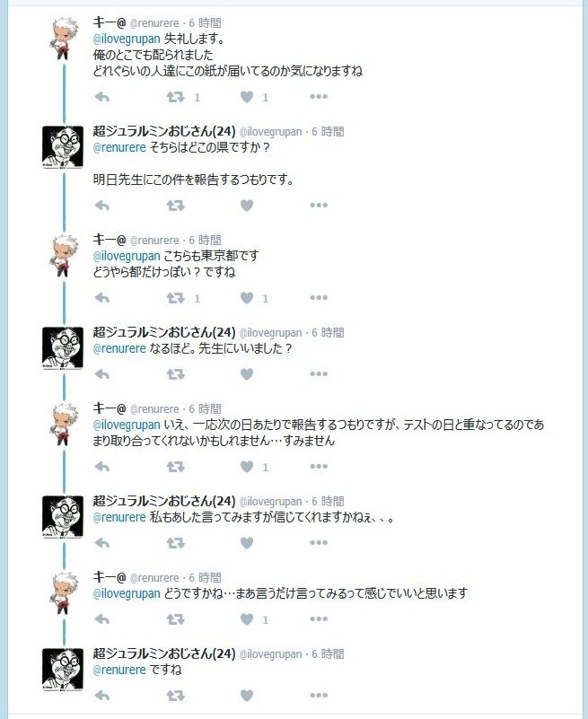Viewport: 588px width, 719px height.
Task: Retweet the first tweet by キー@
Action: click(175, 97)
